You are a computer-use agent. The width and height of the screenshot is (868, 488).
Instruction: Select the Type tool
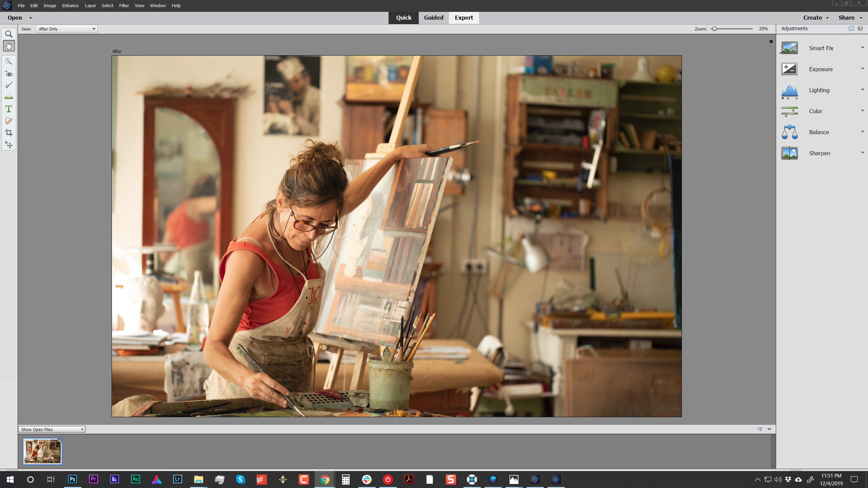click(8, 109)
